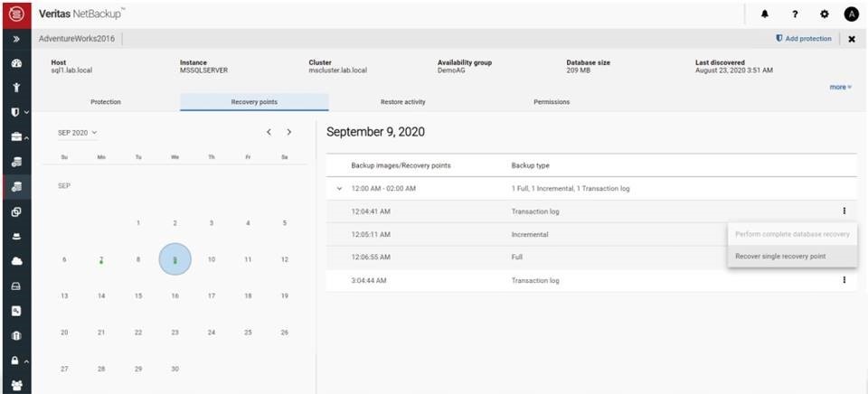Open the users group icon in sidebar

click(x=16, y=385)
